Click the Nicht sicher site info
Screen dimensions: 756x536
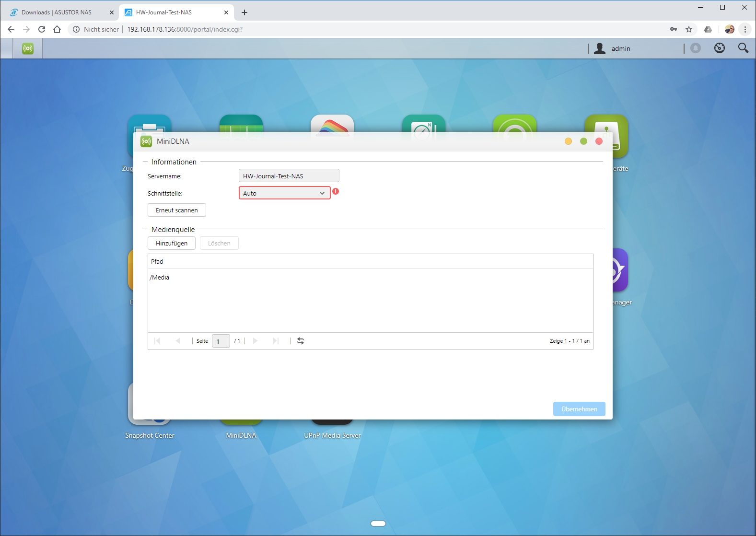(96, 29)
